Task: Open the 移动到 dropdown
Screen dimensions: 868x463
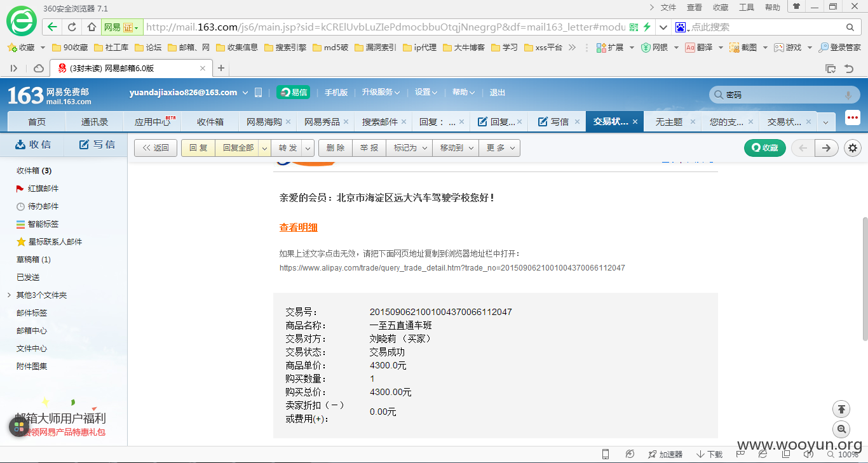Action: [x=456, y=148]
